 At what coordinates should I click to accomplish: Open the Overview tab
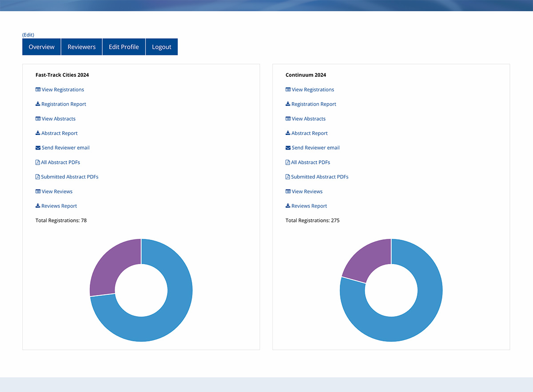pos(42,47)
